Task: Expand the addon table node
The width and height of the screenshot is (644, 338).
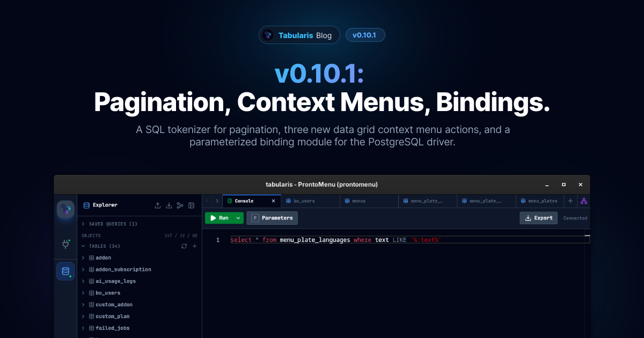Action: (83, 258)
